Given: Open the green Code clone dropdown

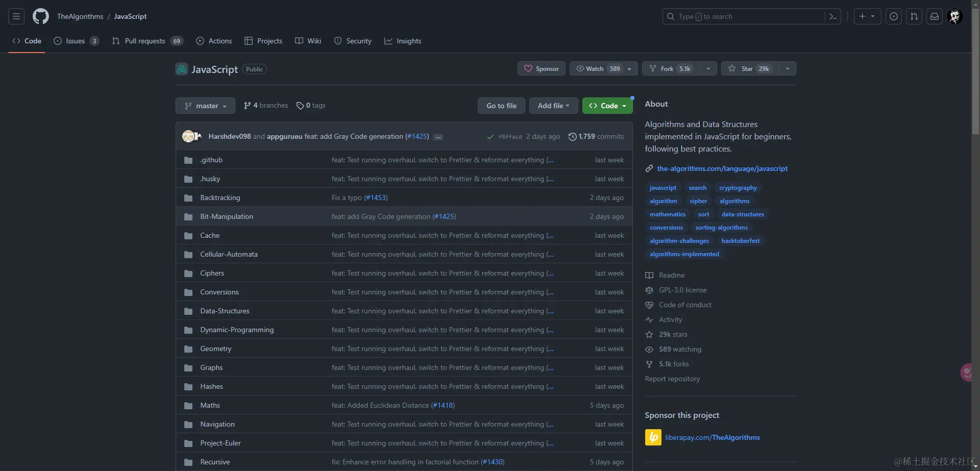Looking at the screenshot, I should coord(607,106).
